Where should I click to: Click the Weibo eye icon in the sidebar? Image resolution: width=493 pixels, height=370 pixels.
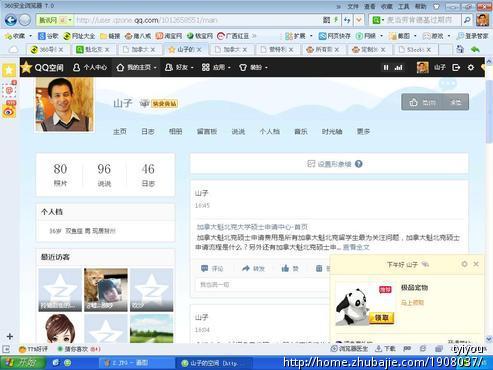coord(9,111)
